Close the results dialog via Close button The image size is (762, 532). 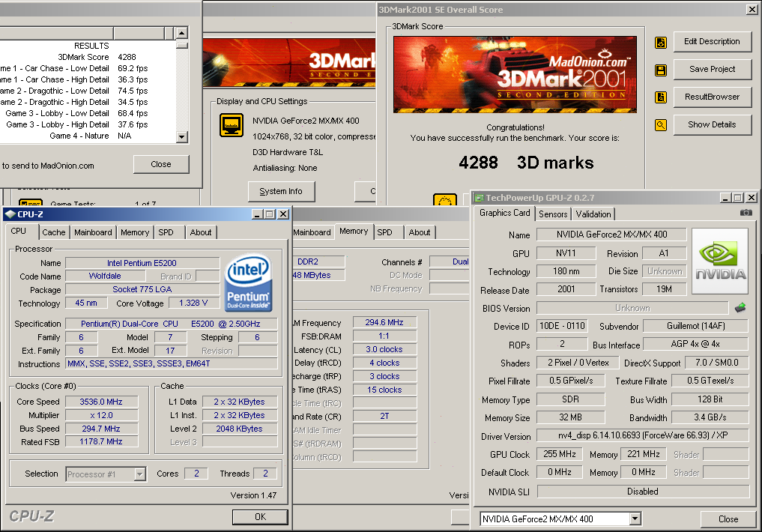click(x=161, y=164)
